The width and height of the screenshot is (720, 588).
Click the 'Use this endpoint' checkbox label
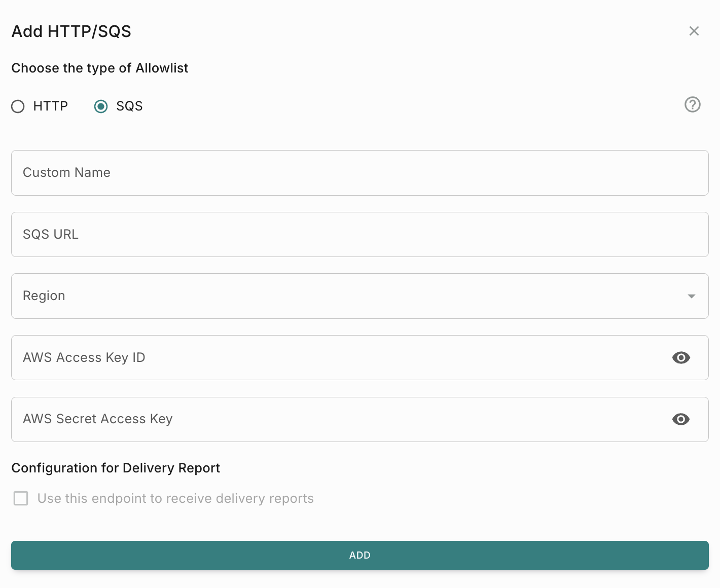tap(175, 498)
